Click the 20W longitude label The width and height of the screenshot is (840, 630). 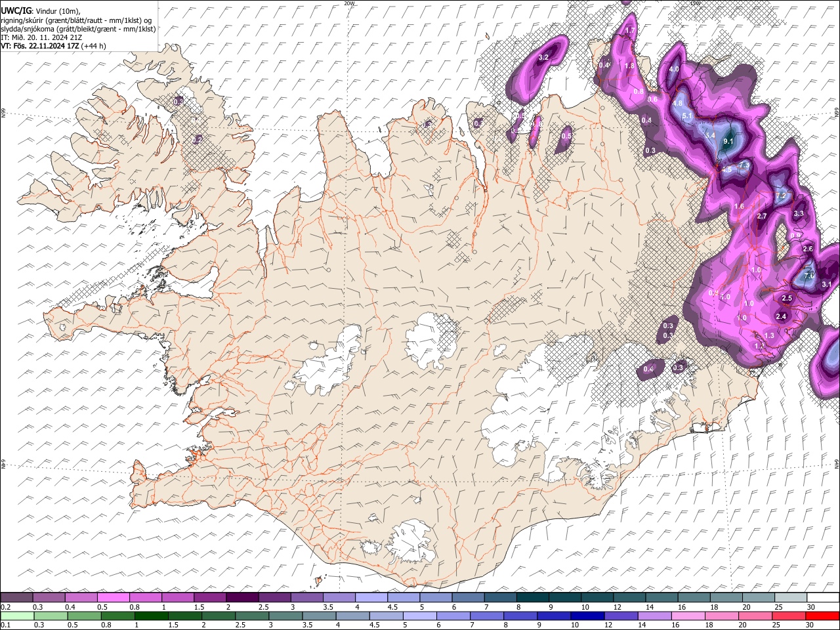348,3
